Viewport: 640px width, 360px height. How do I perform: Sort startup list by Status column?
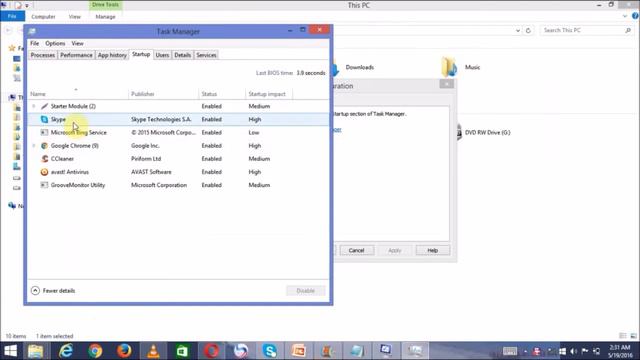tap(222, 94)
